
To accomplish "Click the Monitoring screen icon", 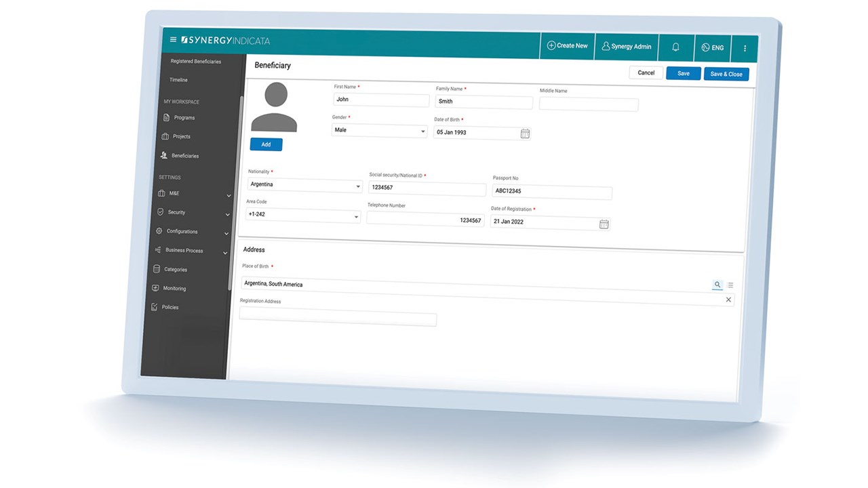I will pyautogui.click(x=155, y=288).
